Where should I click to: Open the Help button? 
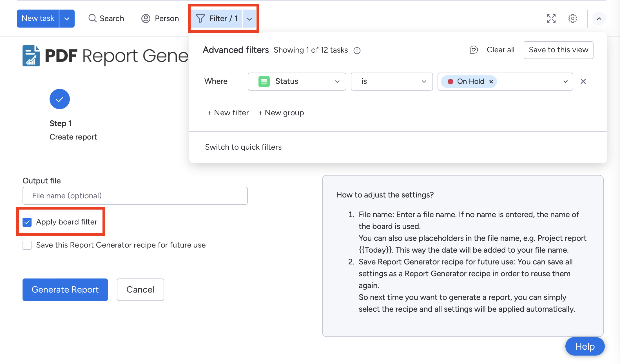pos(585,347)
